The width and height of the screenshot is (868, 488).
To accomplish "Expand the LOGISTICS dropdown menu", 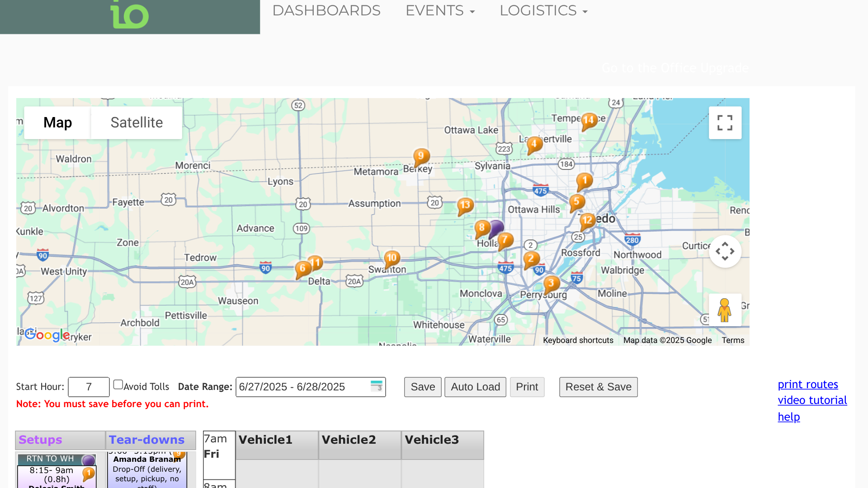I will (x=543, y=10).
